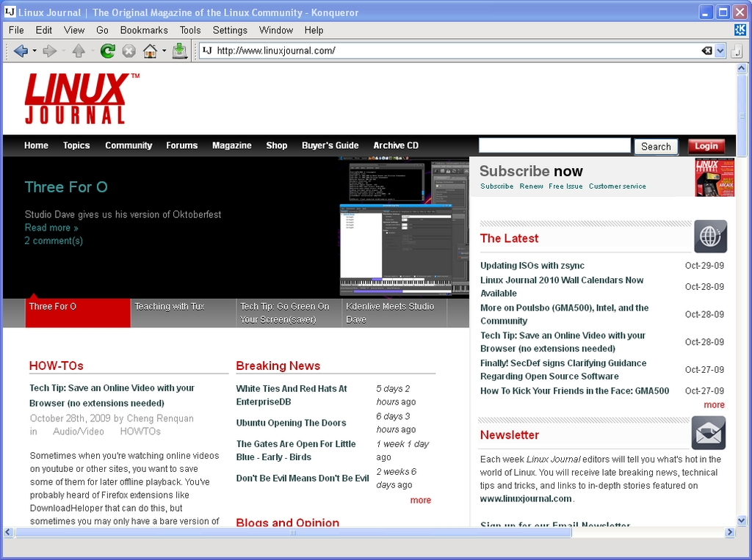Expand the Home button dropdown arrow
The image size is (752, 560).
click(164, 51)
